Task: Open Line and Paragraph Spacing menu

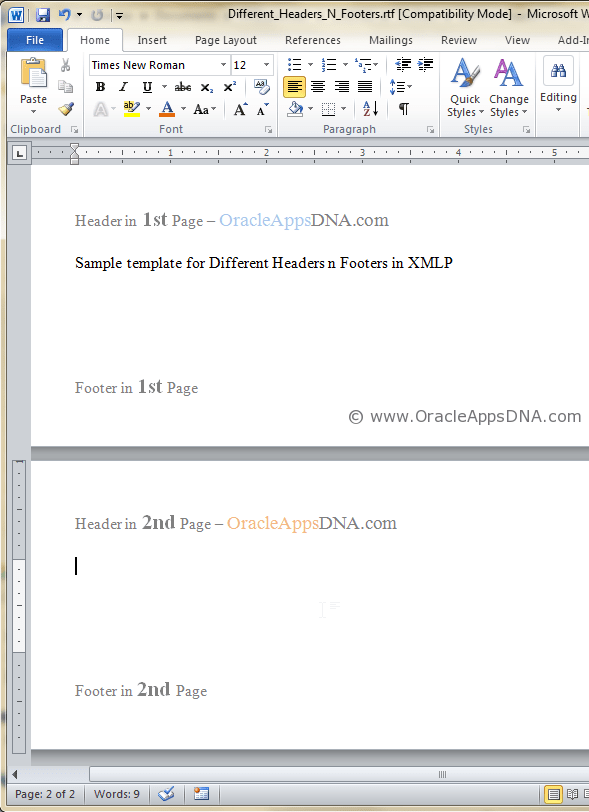Action: point(400,87)
